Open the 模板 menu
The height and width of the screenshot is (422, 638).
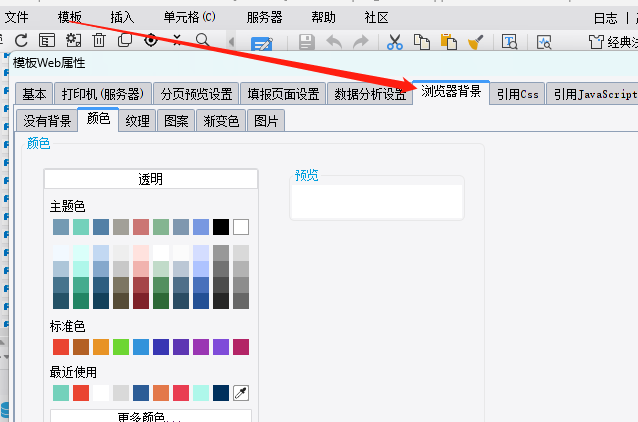click(x=70, y=17)
